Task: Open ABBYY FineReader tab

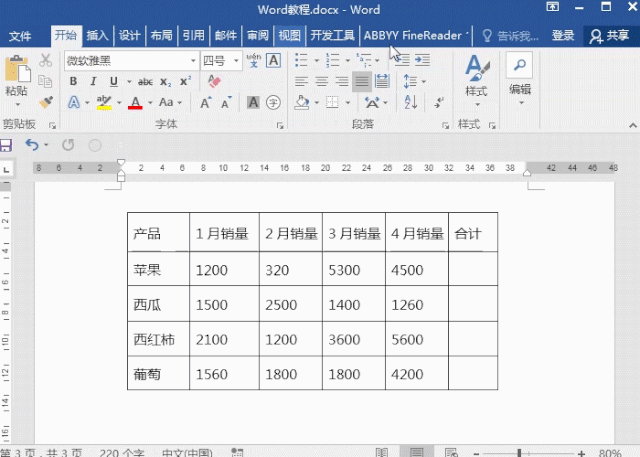Action: coord(416,35)
